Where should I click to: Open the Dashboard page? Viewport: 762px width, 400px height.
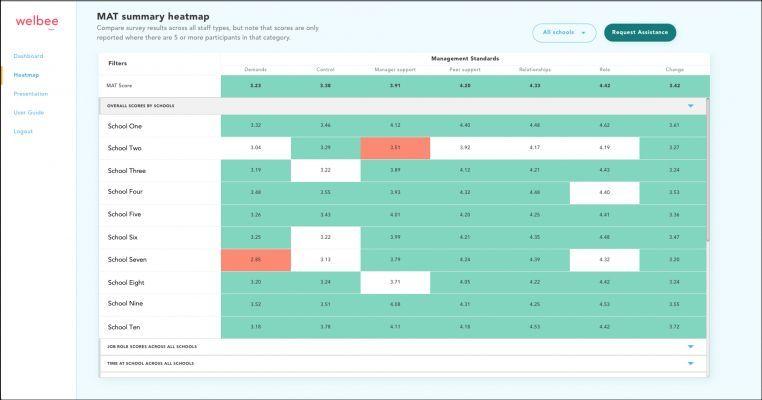point(28,56)
